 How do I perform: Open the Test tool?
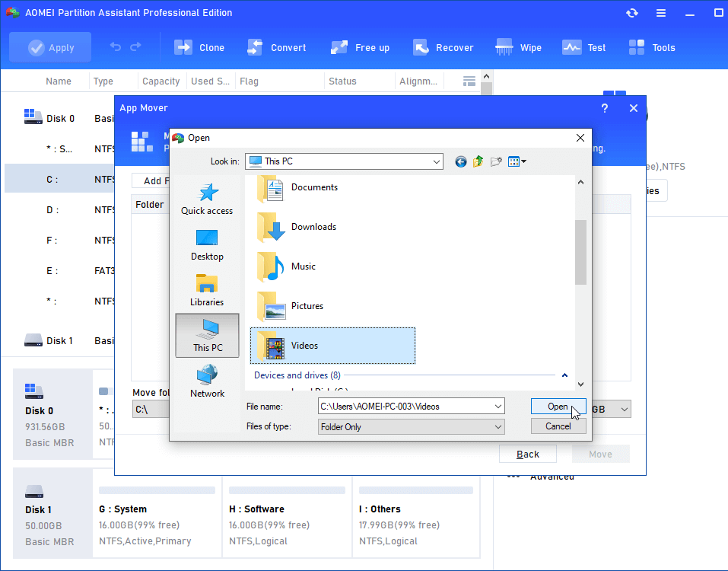[x=583, y=47]
